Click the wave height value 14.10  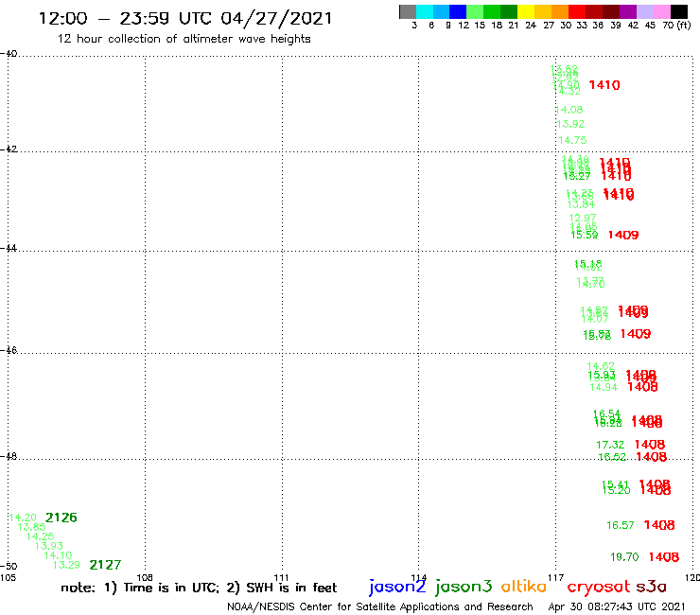pos(58,555)
